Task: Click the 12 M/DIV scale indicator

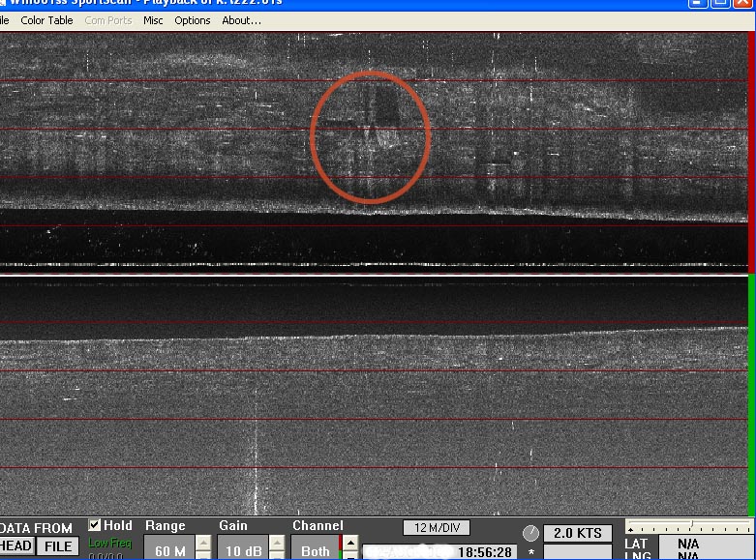Action: tap(437, 528)
